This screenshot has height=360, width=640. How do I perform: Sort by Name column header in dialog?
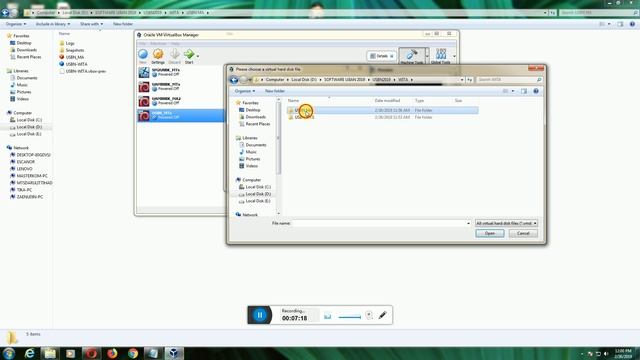click(293, 100)
